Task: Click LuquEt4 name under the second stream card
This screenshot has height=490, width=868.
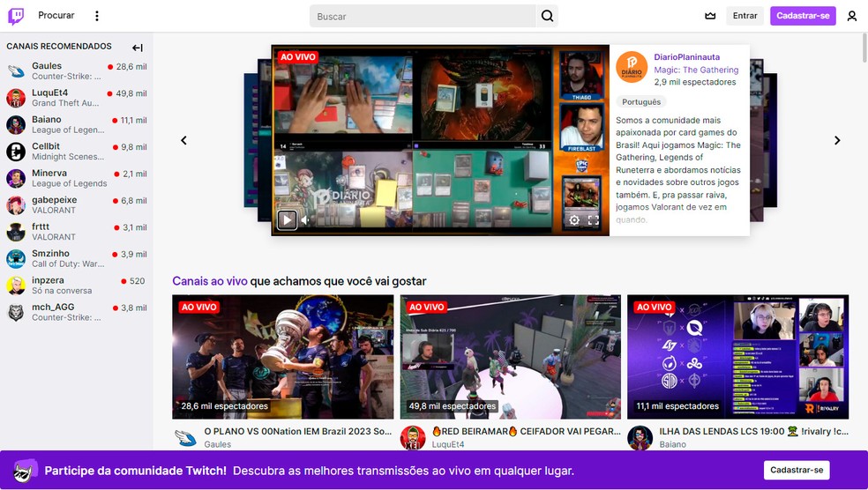Action: coord(448,444)
